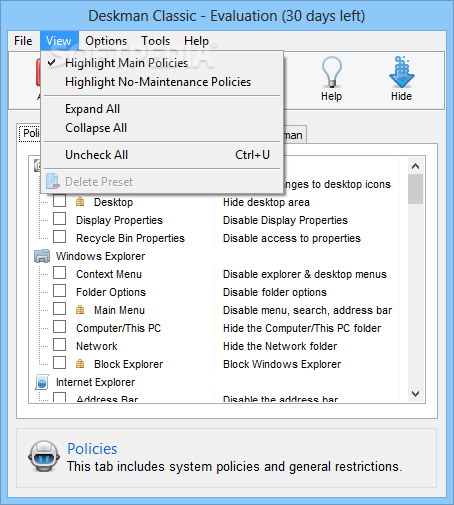
Task: Click the Internet Explorer category icon
Action: 42,382
